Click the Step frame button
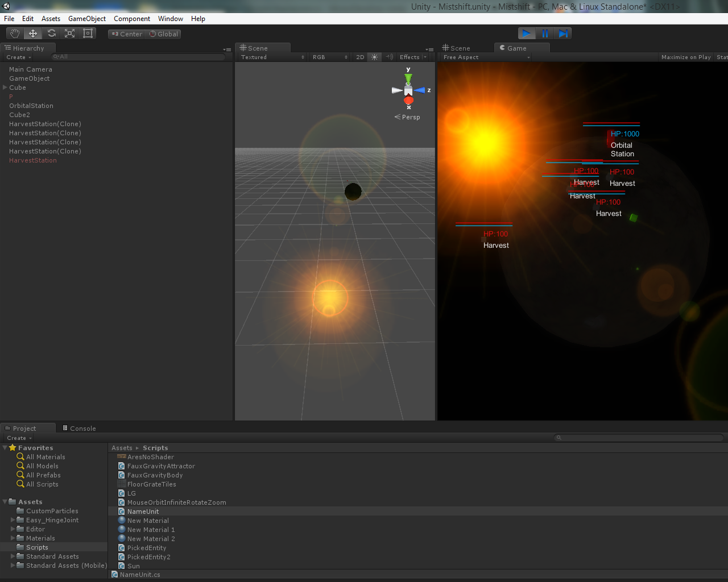 pos(563,34)
